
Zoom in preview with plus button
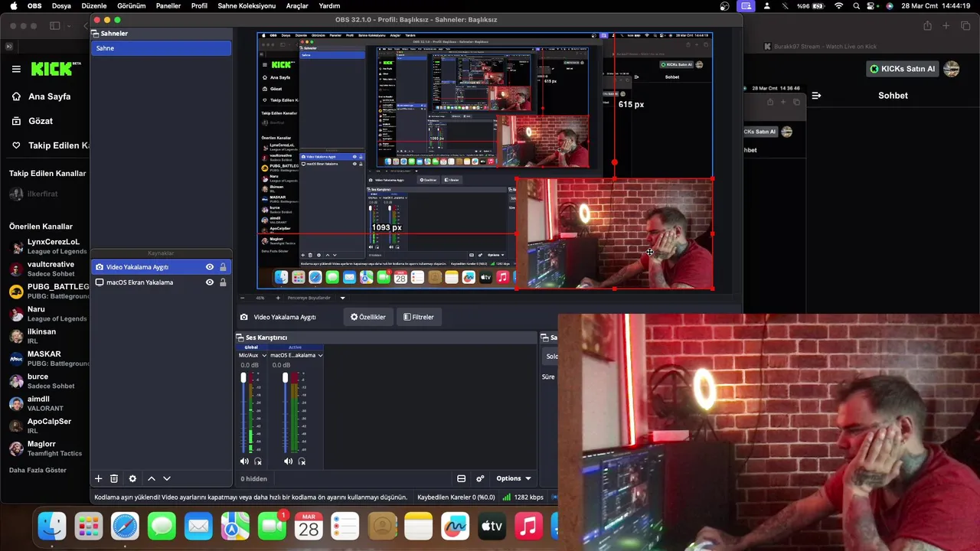tap(277, 298)
